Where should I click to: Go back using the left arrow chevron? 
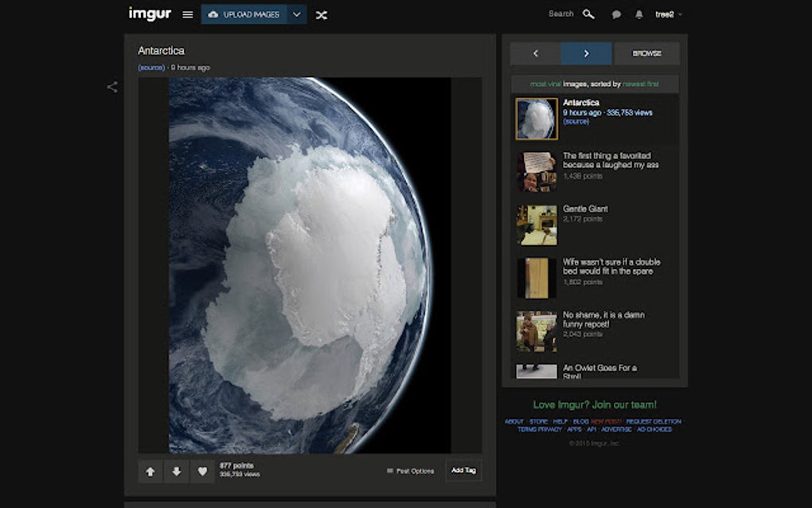click(x=535, y=53)
